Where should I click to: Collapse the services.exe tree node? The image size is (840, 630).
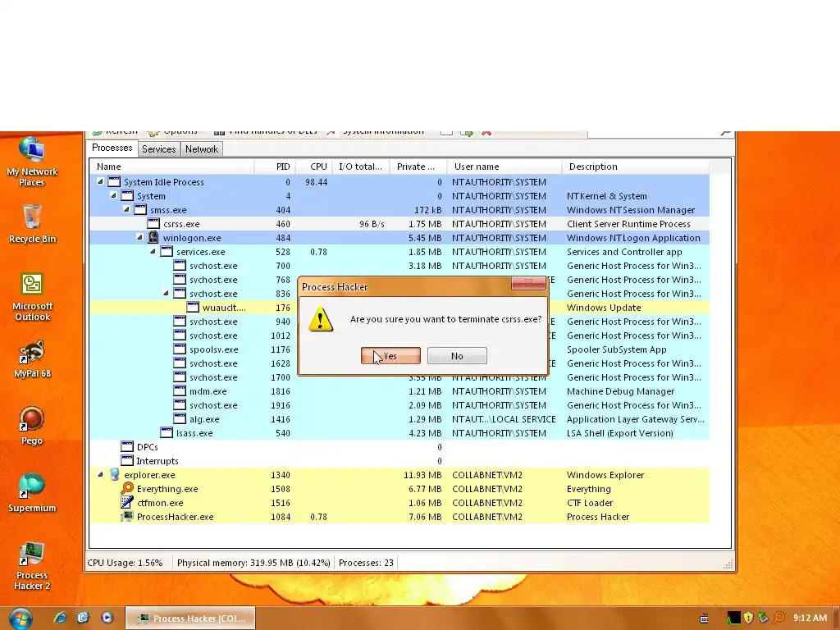coord(153,251)
